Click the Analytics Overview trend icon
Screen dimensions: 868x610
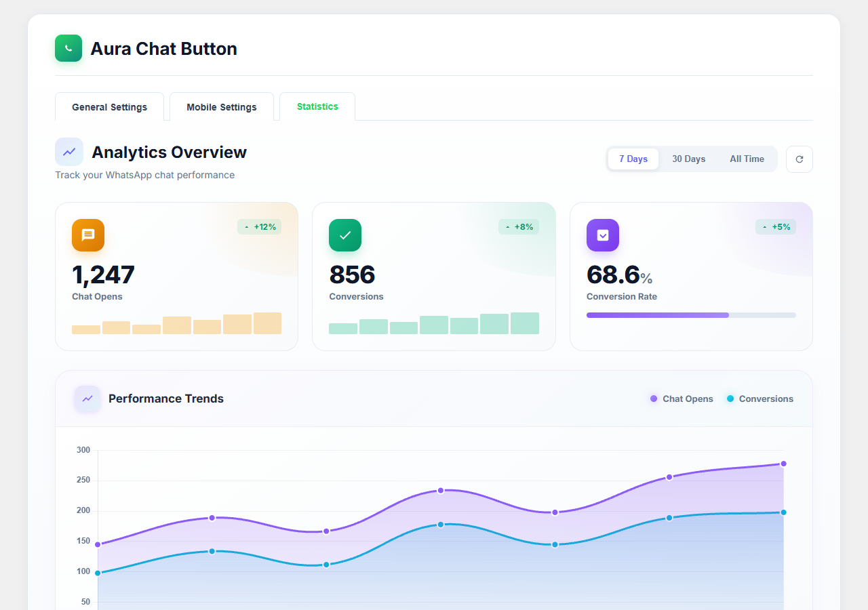click(68, 152)
